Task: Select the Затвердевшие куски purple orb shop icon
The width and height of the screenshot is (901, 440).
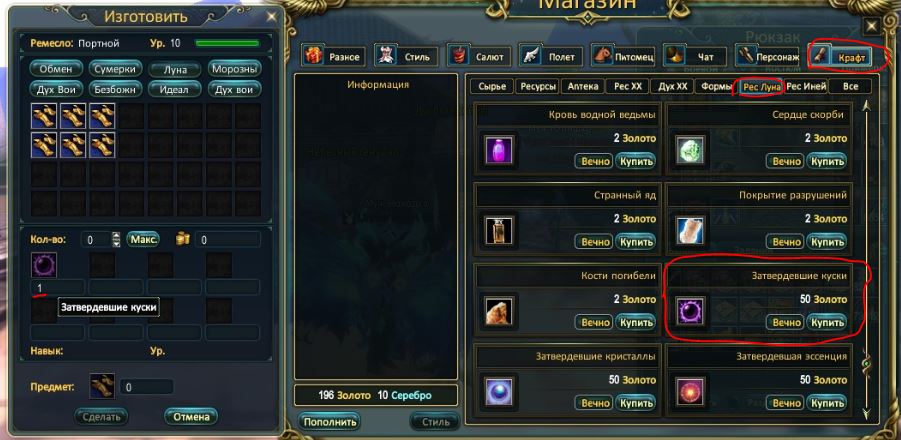Action: [688, 311]
